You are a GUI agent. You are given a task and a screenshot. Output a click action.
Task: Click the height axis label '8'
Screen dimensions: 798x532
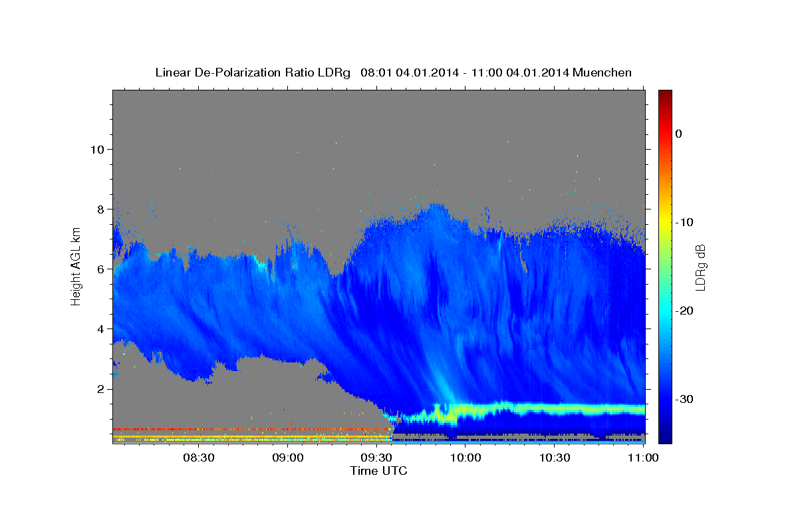pos(102,209)
